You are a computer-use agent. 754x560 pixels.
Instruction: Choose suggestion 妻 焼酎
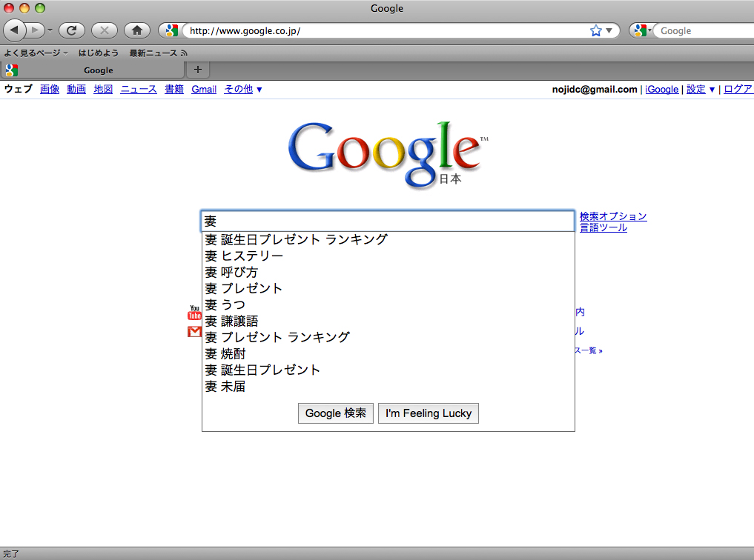(x=388, y=353)
